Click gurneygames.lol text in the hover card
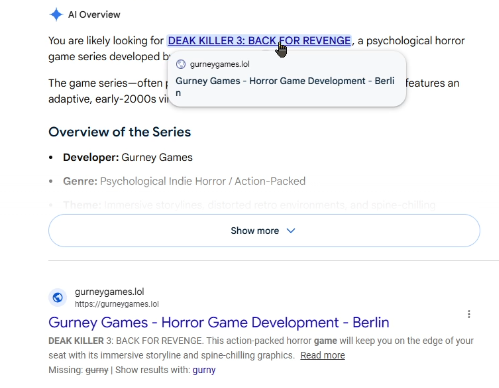 coord(219,64)
